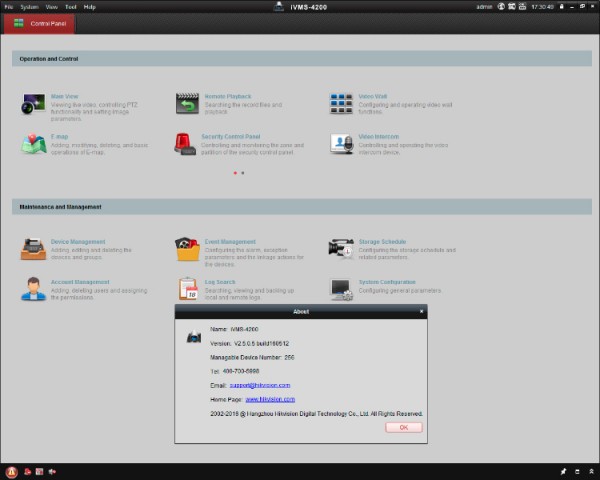Screen dimensions: 600x480
Task: Open Security Control Panel siren icon
Action: coord(185,144)
